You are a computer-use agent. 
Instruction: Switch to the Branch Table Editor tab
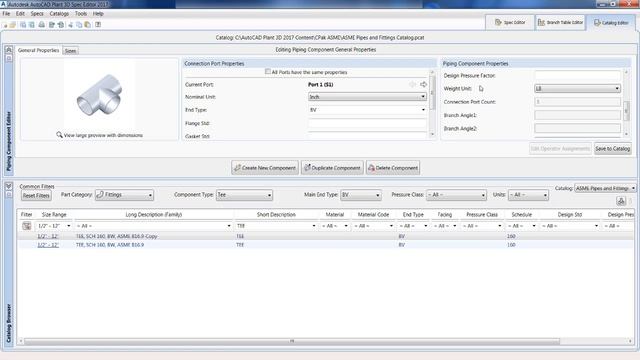click(560, 22)
